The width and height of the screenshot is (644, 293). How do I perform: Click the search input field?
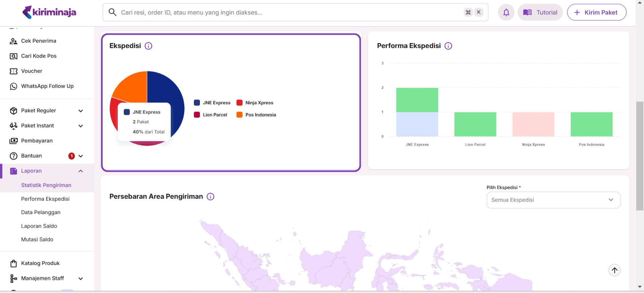coord(288,12)
